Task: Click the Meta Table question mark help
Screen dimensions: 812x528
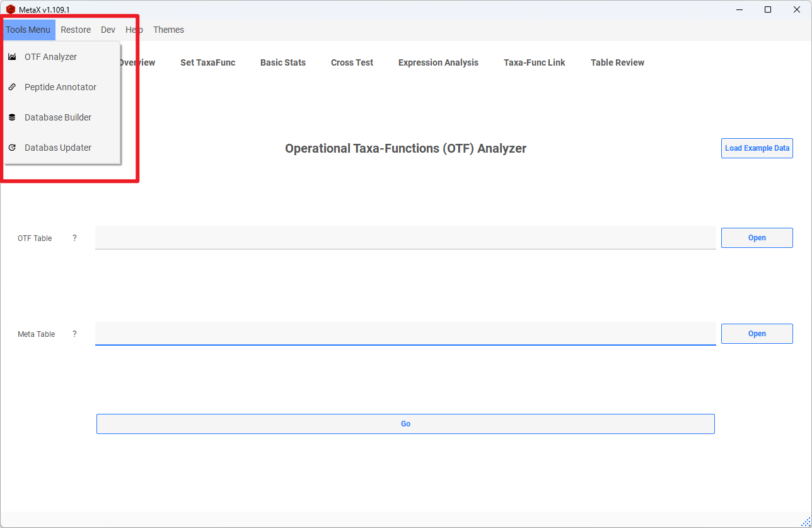Action: tap(74, 334)
